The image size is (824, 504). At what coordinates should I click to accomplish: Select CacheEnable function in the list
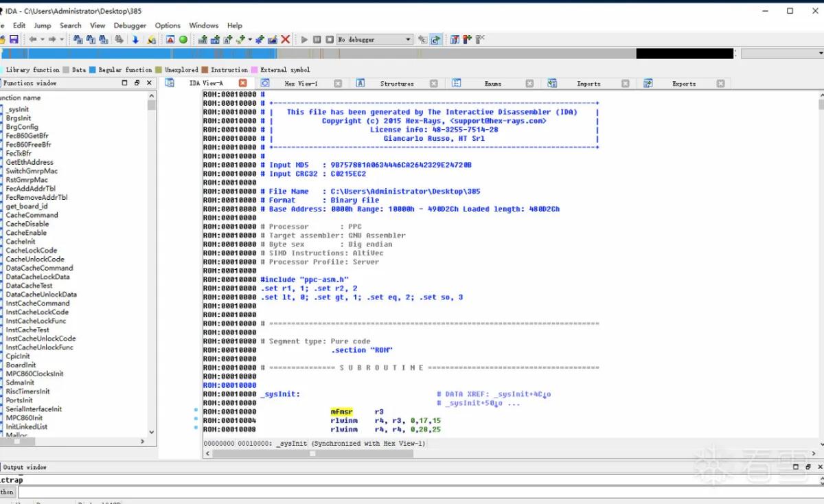27,233
